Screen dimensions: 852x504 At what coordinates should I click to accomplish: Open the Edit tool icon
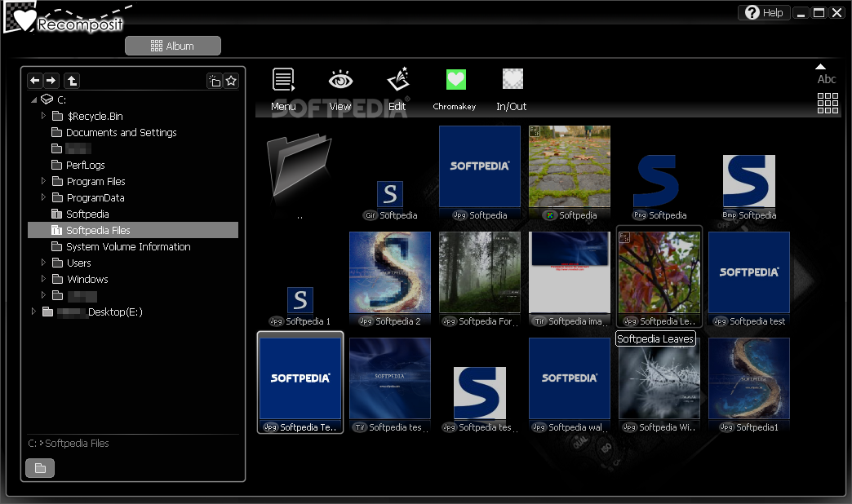pyautogui.click(x=397, y=79)
